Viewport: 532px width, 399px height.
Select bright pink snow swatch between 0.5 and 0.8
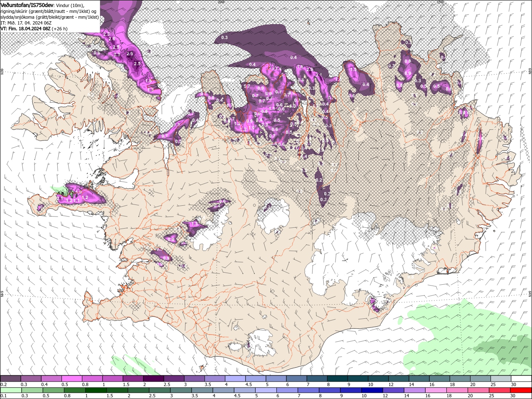coord(72,379)
